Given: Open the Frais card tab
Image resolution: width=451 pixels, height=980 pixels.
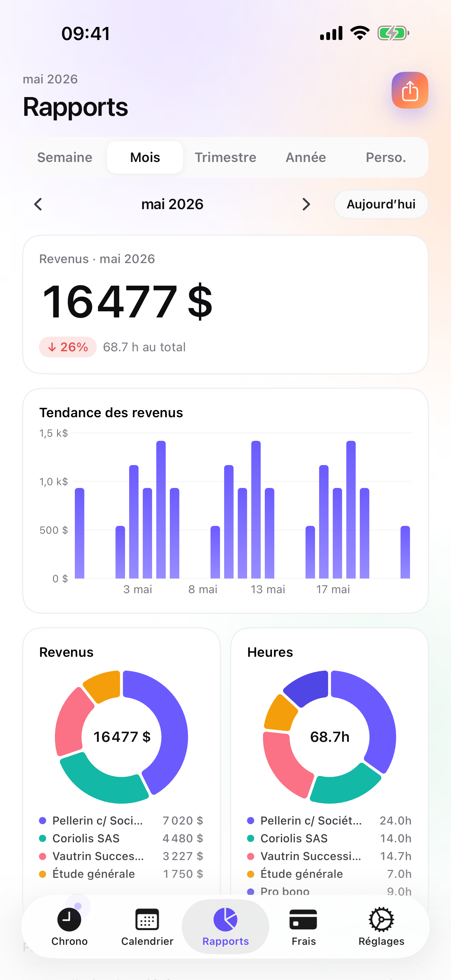Looking at the screenshot, I should click(x=303, y=927).
